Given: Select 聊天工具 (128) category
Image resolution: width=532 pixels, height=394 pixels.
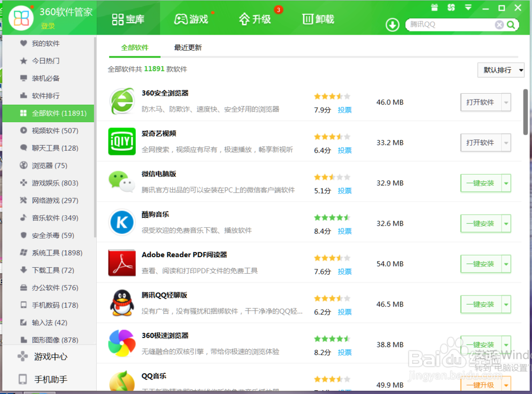Looking at the screenshot, I should point(49,148).
